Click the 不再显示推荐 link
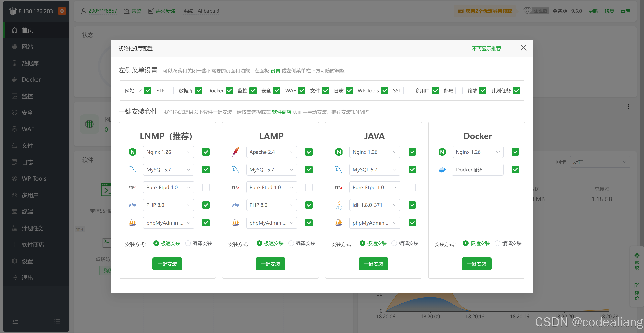 click(x=486, y=48)
